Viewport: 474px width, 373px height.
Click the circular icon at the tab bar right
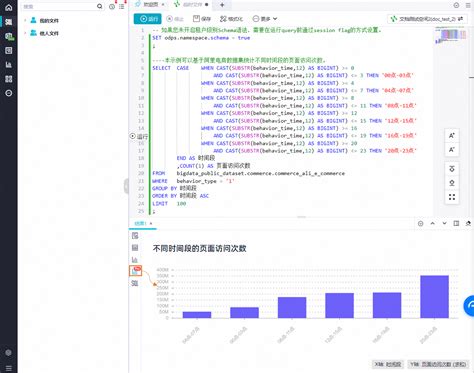[x=456, y=5]
